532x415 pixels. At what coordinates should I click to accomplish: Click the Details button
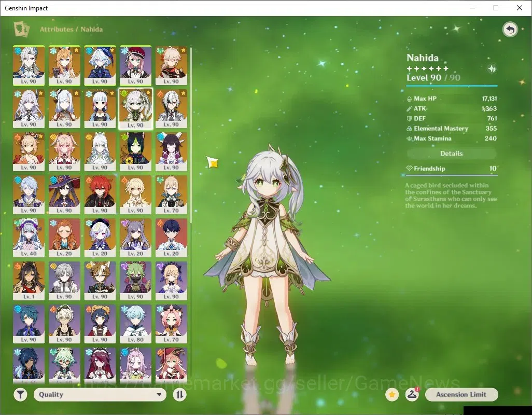click(452, 154)
